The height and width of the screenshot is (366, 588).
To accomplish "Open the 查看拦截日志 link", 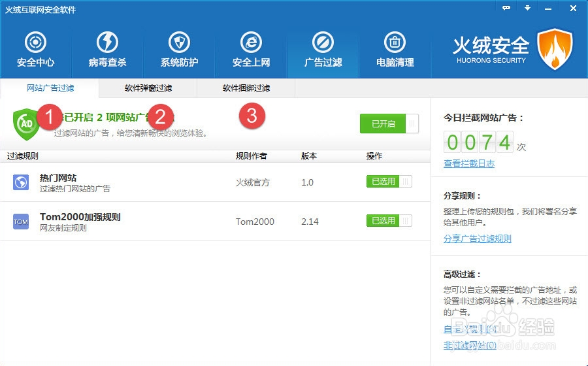I will [469, 163].
